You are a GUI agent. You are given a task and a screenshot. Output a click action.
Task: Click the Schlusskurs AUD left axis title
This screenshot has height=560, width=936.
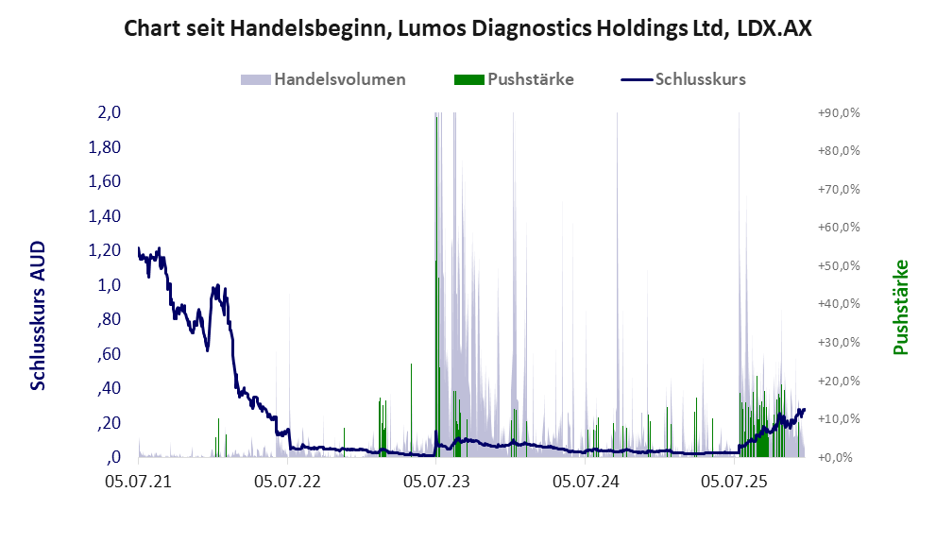pos(39,315)
